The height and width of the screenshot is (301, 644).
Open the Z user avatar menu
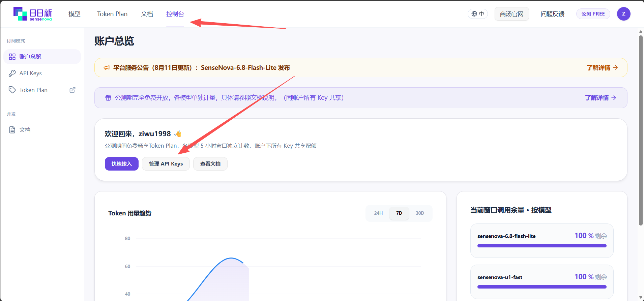623,14
